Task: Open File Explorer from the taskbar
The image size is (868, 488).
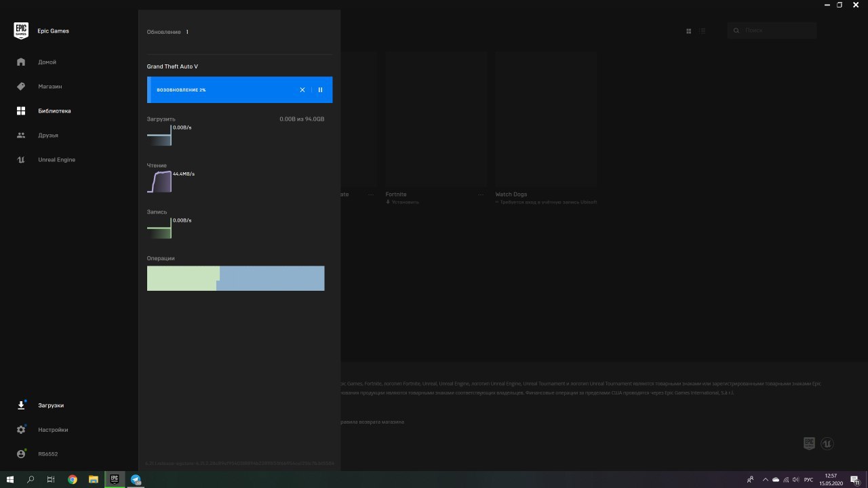Action: [94, 479]
